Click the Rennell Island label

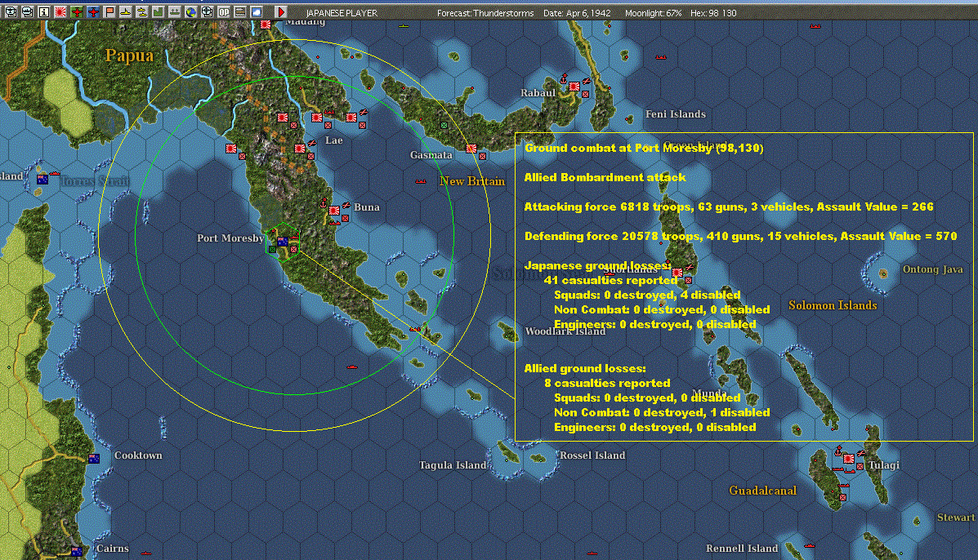click(742, 549)
